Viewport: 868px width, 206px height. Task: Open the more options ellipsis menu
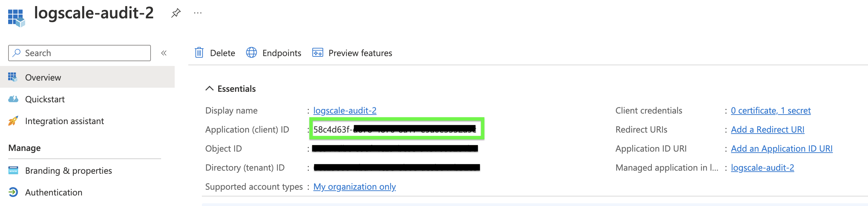point(197,13)
